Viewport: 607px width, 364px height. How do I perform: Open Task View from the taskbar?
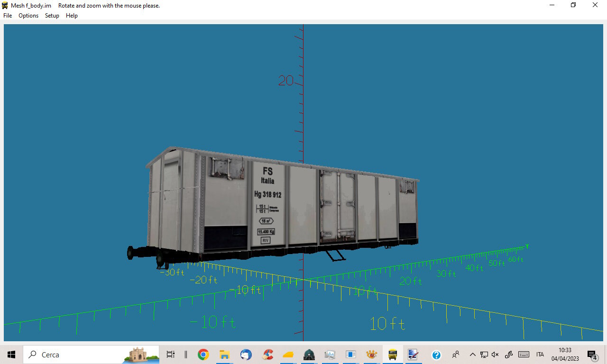170,355
